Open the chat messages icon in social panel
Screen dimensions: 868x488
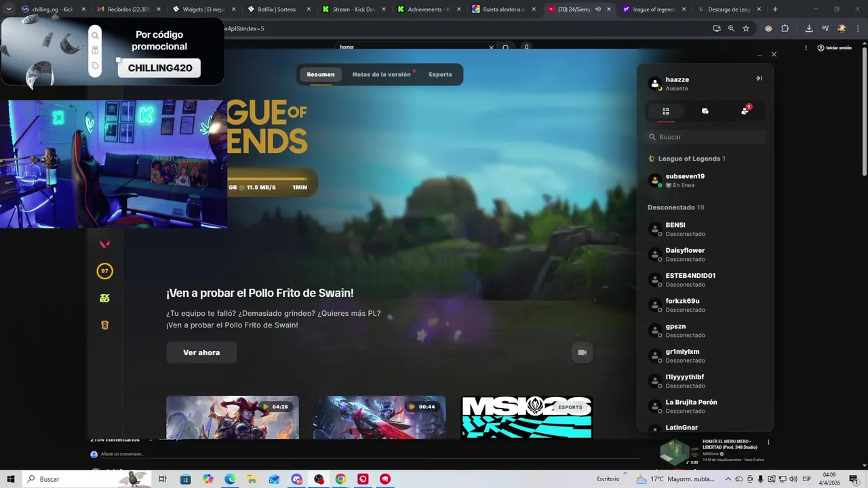pos(705,111)
